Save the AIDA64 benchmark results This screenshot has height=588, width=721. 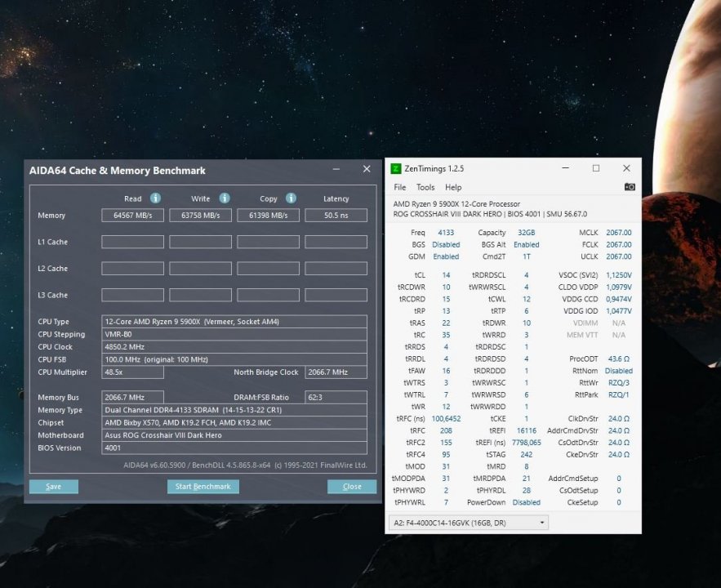[x=53, y=486]
